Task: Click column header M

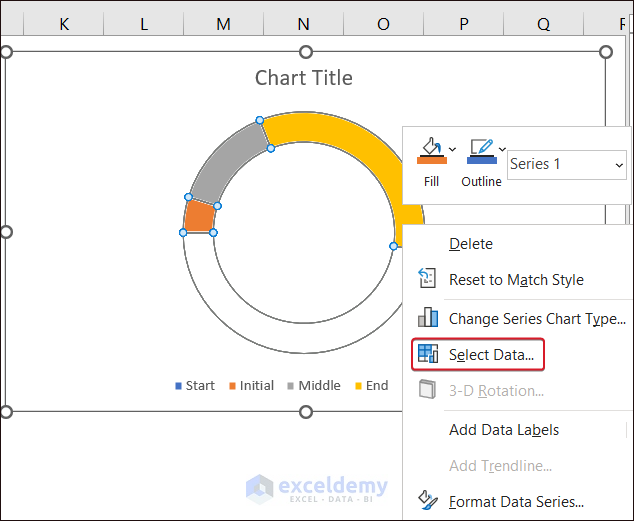Action: click(x=223, y=24)
